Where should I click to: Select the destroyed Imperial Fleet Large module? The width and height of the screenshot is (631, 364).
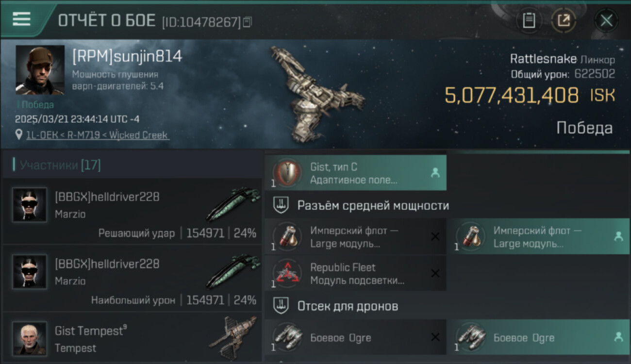[356, 237]
